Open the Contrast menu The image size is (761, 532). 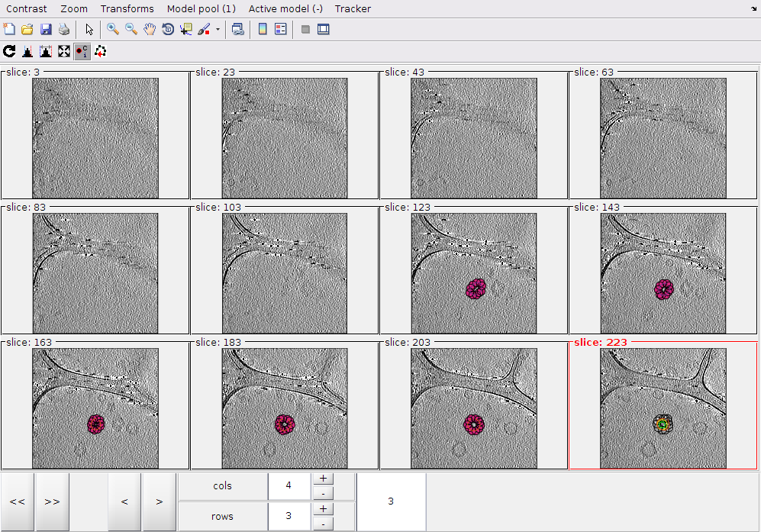coord(26,8)
